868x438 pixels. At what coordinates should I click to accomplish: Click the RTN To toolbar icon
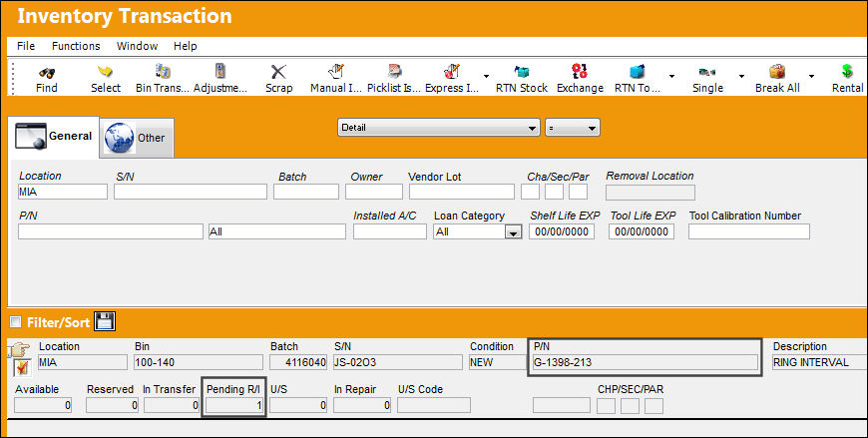click(x=638, y=71)
